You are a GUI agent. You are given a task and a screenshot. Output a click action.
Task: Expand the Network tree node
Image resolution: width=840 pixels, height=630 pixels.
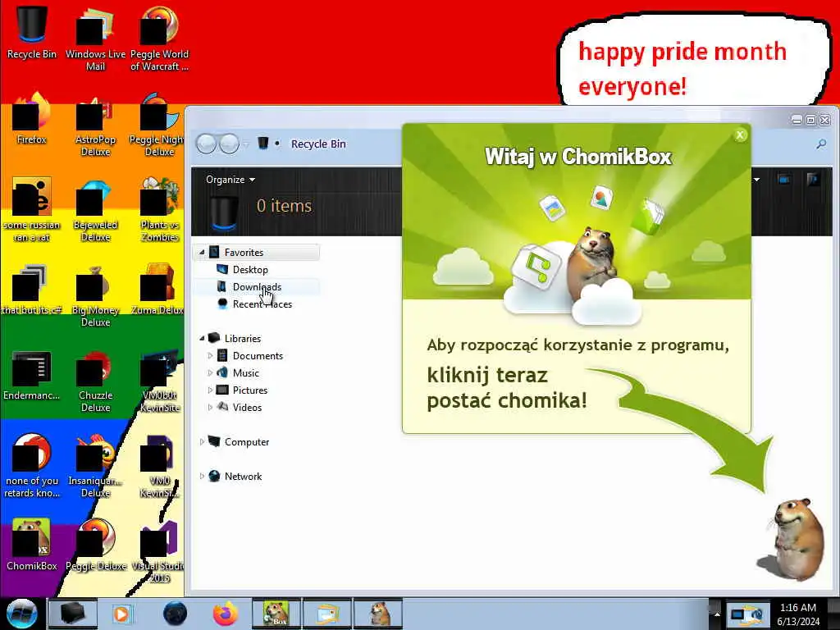pyautogui.click(x=202, y=476)
